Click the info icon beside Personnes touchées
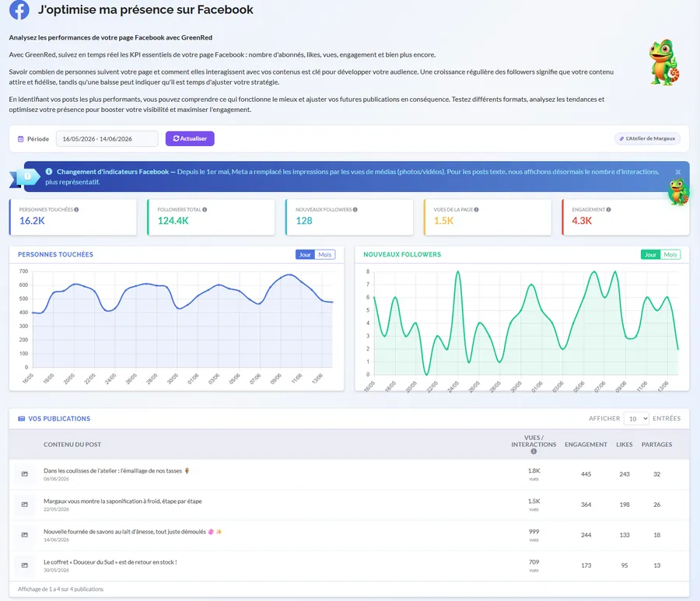Screen dimensions: 700x601 76,209
